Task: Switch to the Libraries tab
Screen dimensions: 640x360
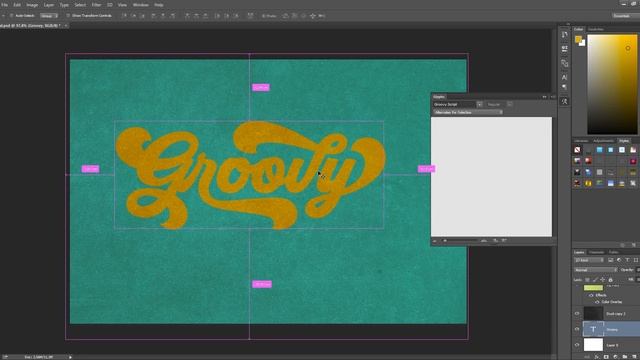Action: coord(581,141)
